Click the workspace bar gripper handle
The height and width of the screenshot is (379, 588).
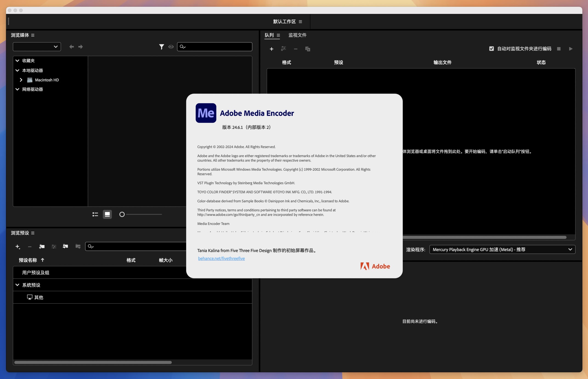tap(8, 21)
